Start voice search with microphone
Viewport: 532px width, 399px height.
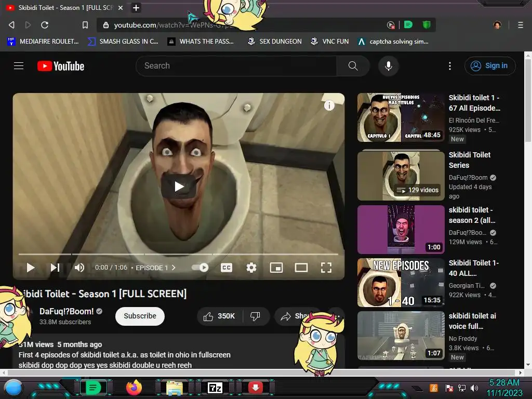(389, 66)
